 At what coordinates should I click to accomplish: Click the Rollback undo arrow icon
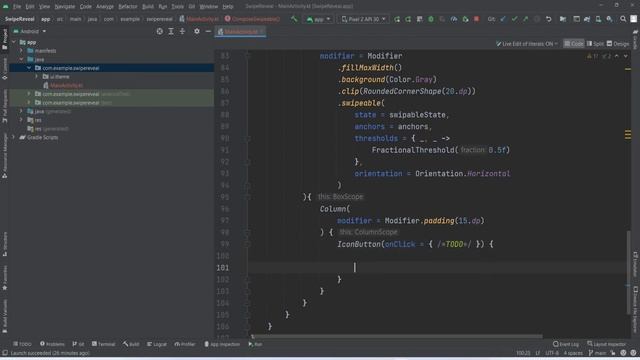549,19
